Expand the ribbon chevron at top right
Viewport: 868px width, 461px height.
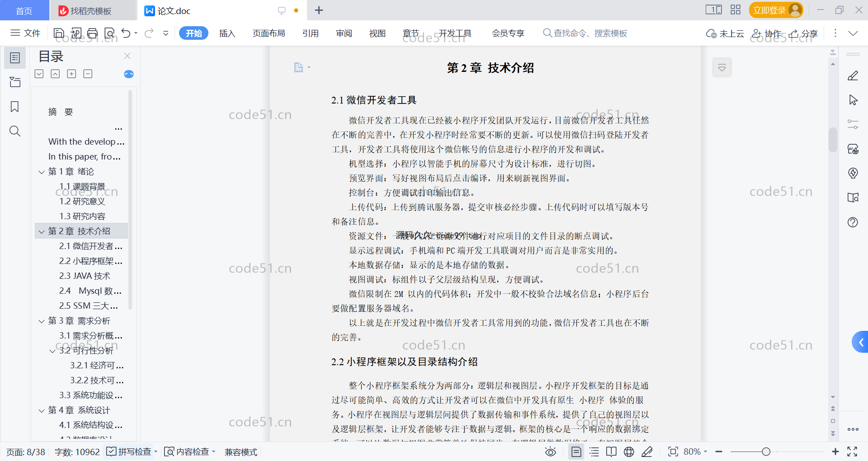(x=853, y=33)
